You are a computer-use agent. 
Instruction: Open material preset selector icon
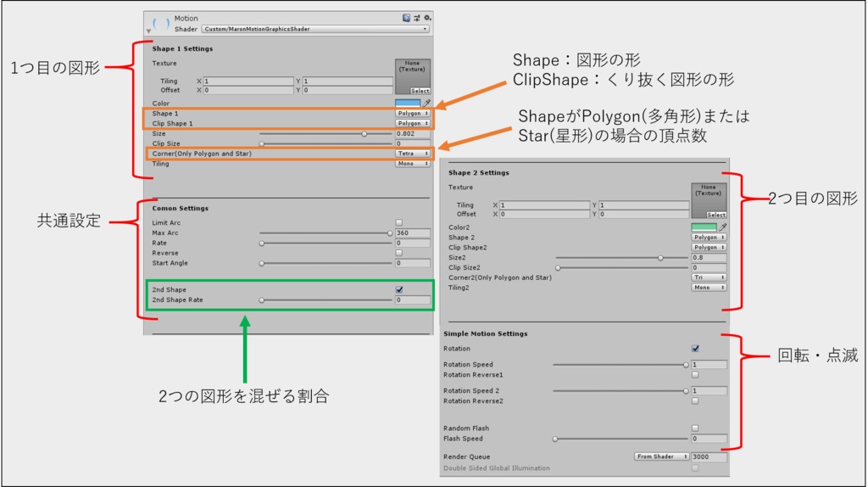pyautogui.click(x=417, y=19)
